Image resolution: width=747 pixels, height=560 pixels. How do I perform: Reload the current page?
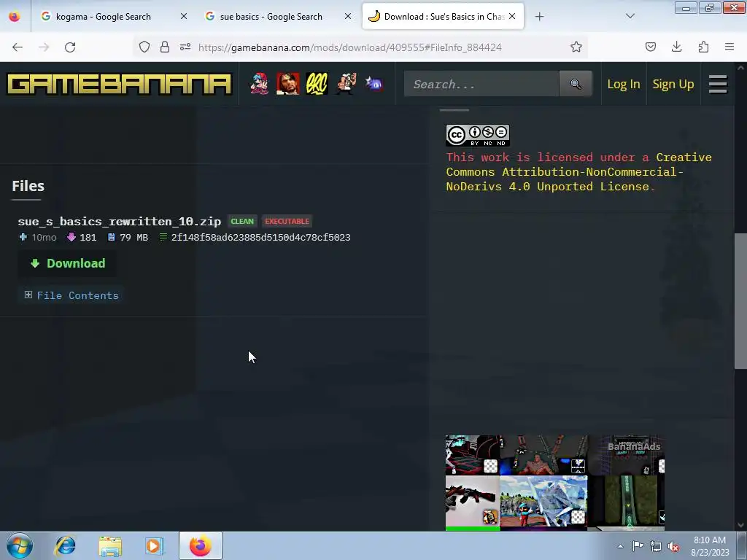click(70, 47)
